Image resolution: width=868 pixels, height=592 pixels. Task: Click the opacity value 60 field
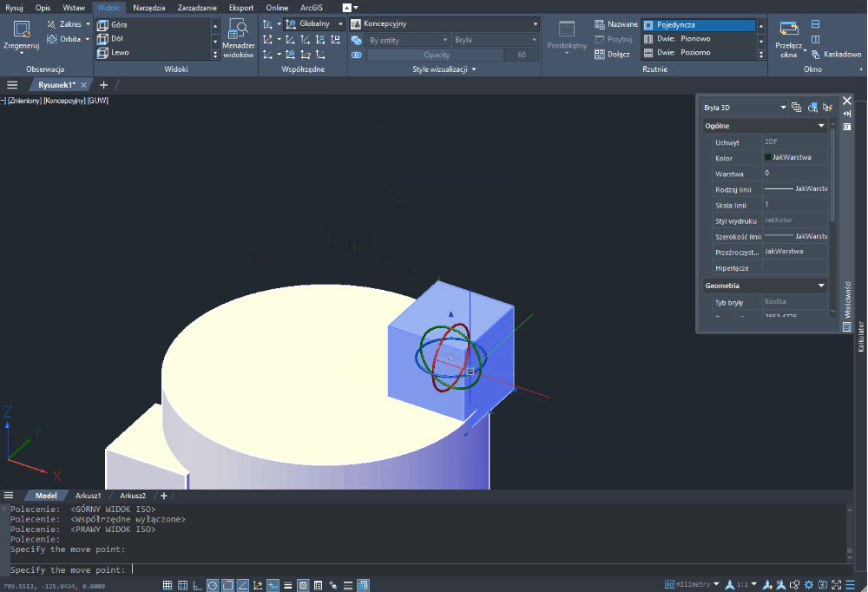(522, 55)
